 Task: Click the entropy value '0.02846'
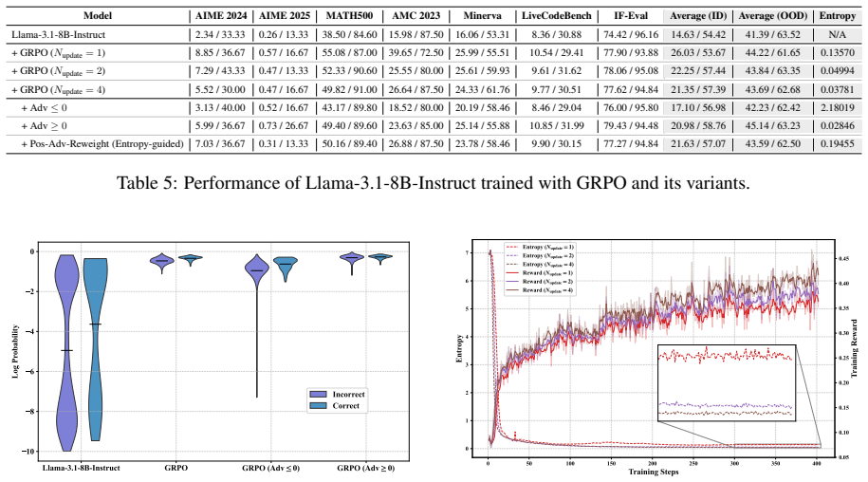point(837,125)
